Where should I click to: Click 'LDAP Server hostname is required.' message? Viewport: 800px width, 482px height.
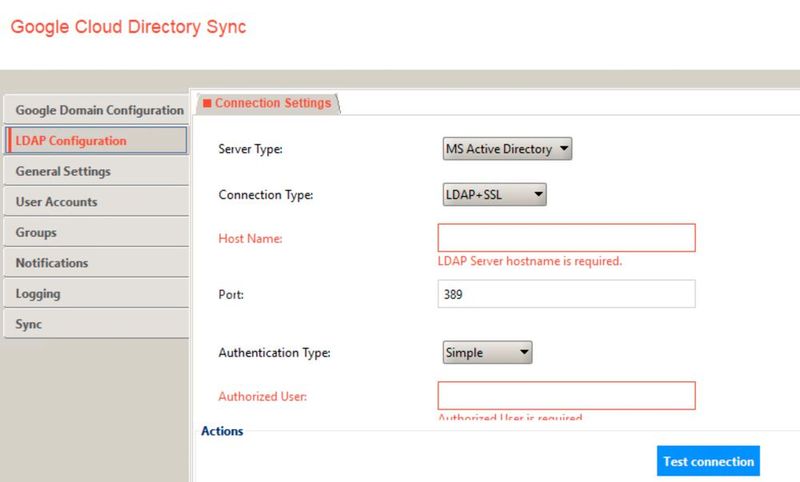point(530,261)
